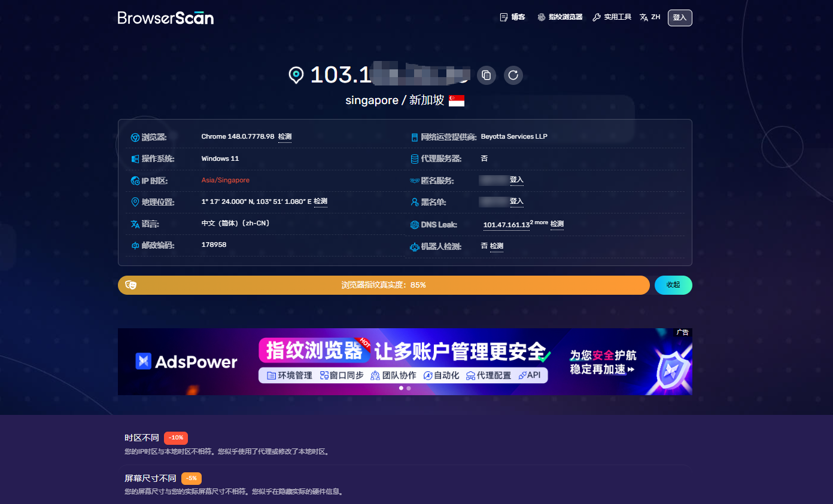Click the pin icon in 地理位置 row
Image resolution: width=833 pixels, height=504 pixels.
(x=135, y=202)
